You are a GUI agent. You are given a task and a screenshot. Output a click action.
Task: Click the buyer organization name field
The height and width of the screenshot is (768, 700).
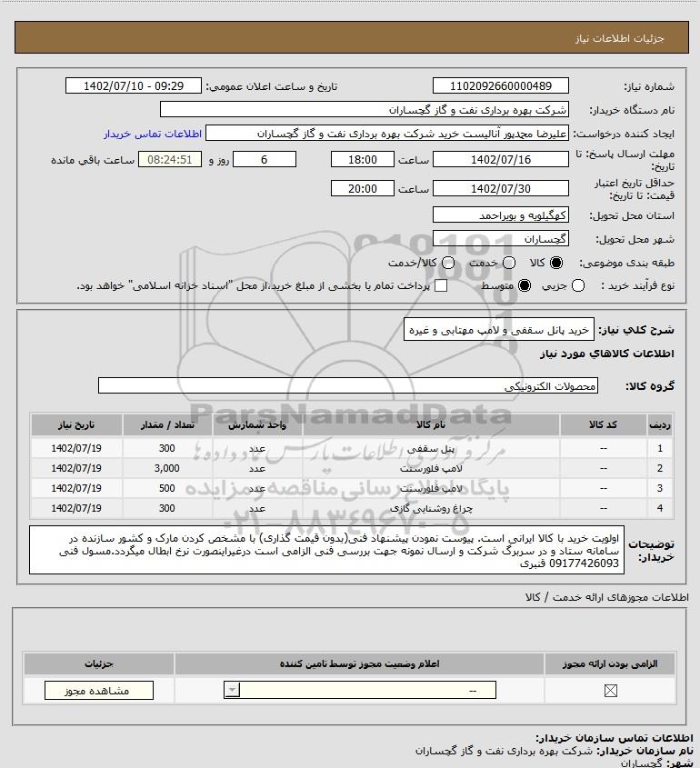click(364, 109)
